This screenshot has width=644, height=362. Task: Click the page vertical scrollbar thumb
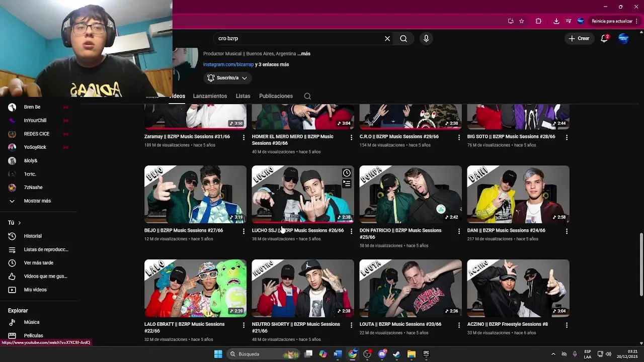(x=641, y=264)
